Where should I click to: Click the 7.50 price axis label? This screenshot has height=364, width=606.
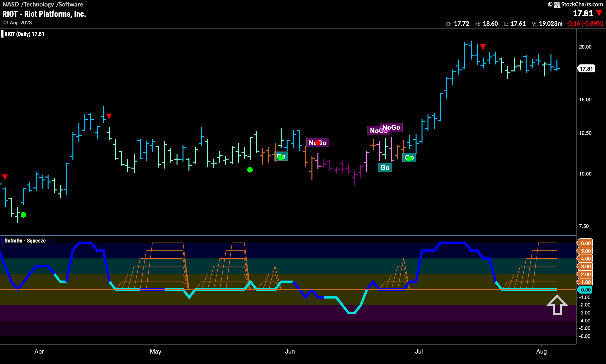[x=584, y=226]
